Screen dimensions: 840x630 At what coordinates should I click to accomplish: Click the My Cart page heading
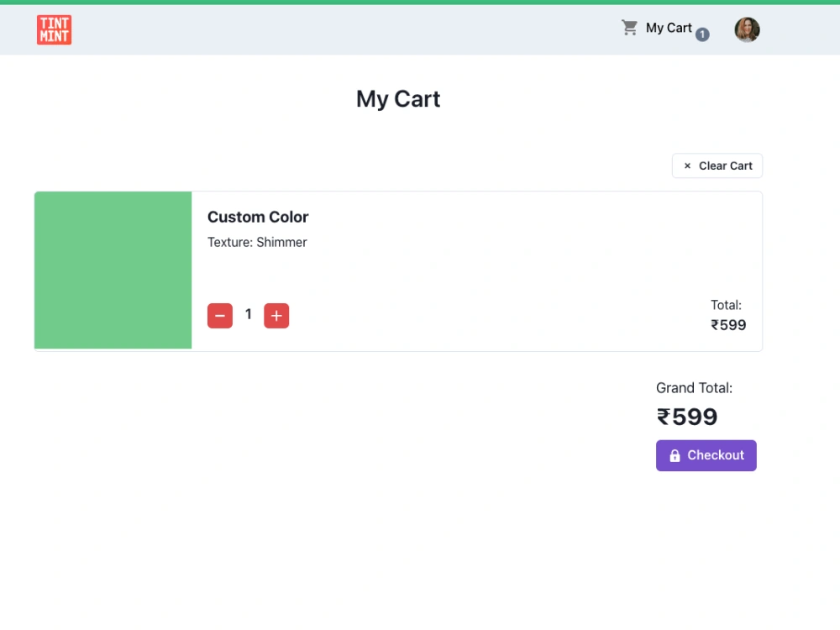(x=398, y=99)
